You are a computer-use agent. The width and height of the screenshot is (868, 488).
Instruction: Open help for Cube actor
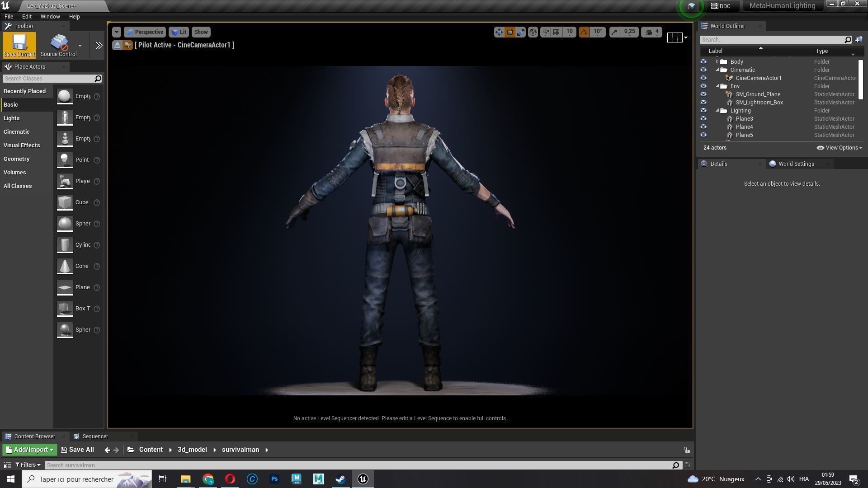pyautogui.click(x=97, y=203)
